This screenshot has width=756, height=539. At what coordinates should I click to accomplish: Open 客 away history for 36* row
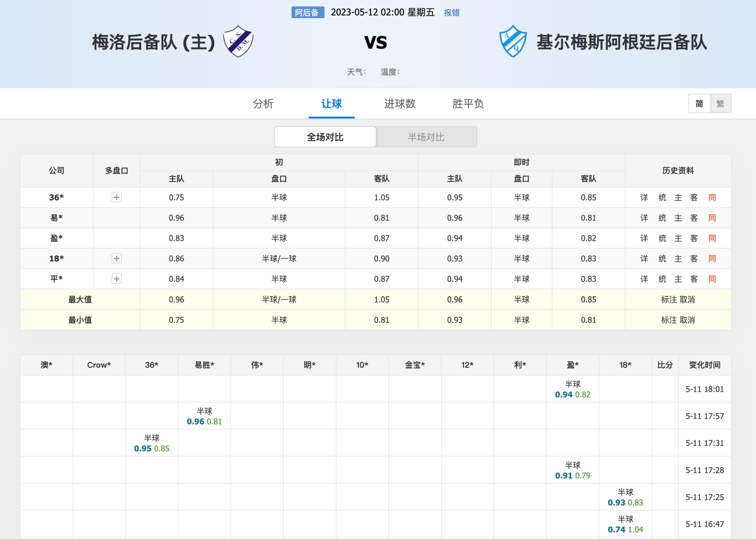coord(694,197)
